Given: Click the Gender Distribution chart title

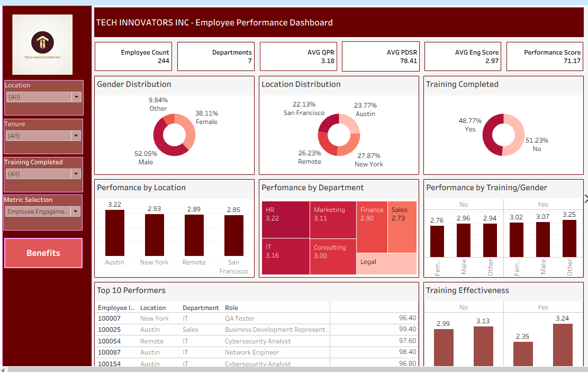Looking at the screenshot, I should (x=134, y=84).
